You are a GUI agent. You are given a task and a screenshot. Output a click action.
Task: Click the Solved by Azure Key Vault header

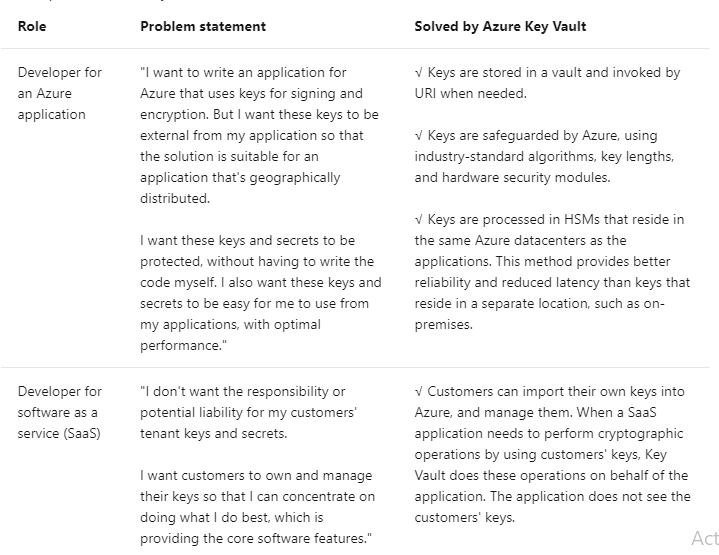click(500, 26)
